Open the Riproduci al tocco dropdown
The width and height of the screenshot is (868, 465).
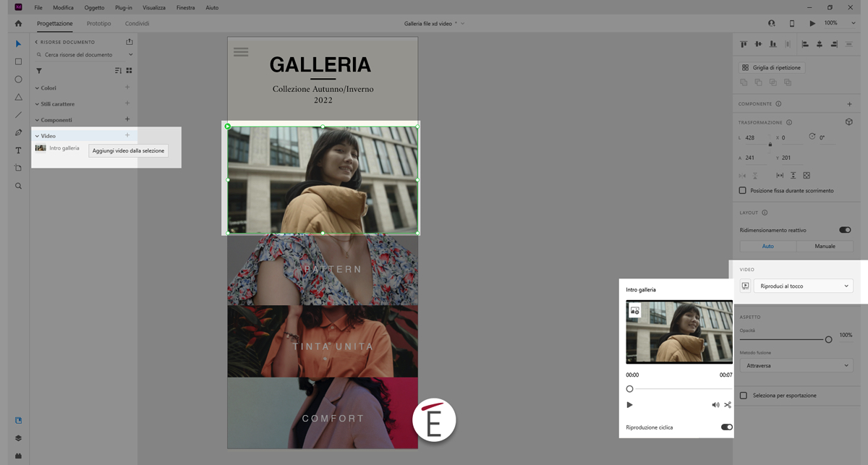click(x=803, y=286)
